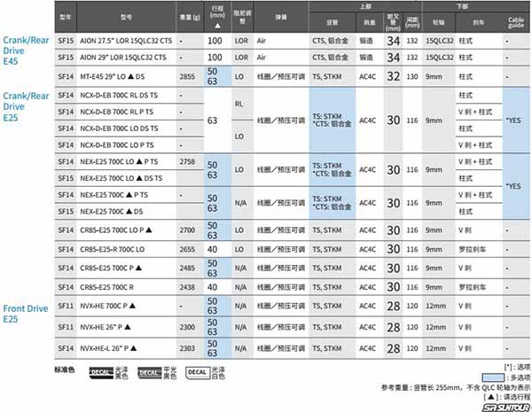
Task: Click stanchion 28 in NVX-HE-L 26" row
Action: [393, 348]
